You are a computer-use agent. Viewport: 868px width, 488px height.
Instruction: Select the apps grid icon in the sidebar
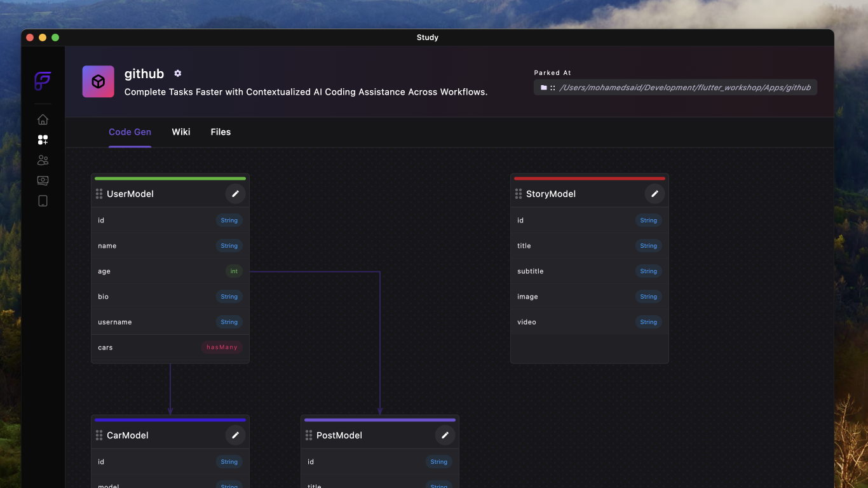43,140
